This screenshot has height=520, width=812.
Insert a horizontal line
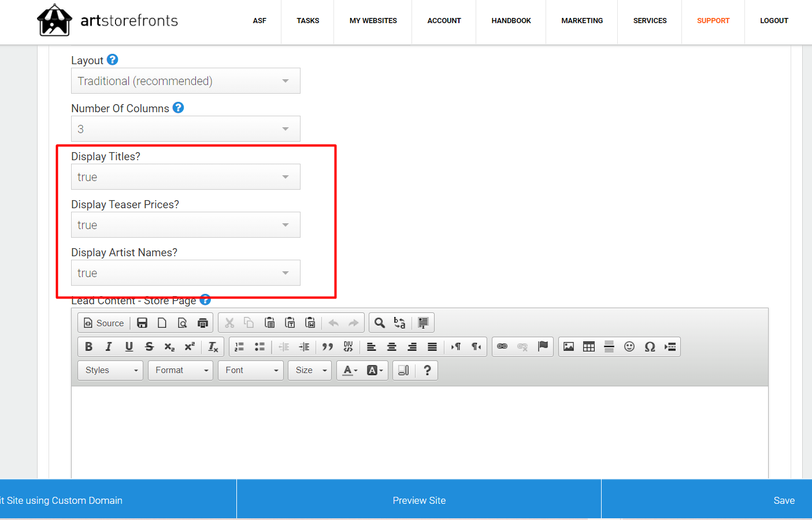[609, 346]
